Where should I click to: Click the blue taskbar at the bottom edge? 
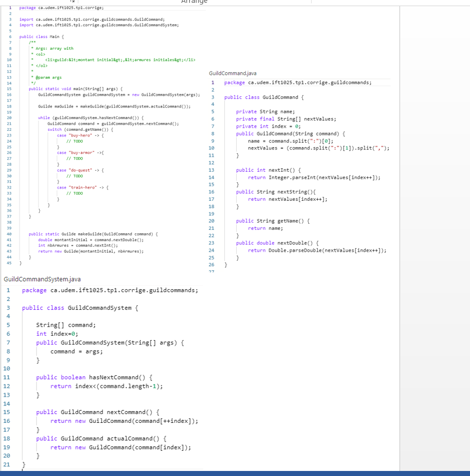[235, 473]
